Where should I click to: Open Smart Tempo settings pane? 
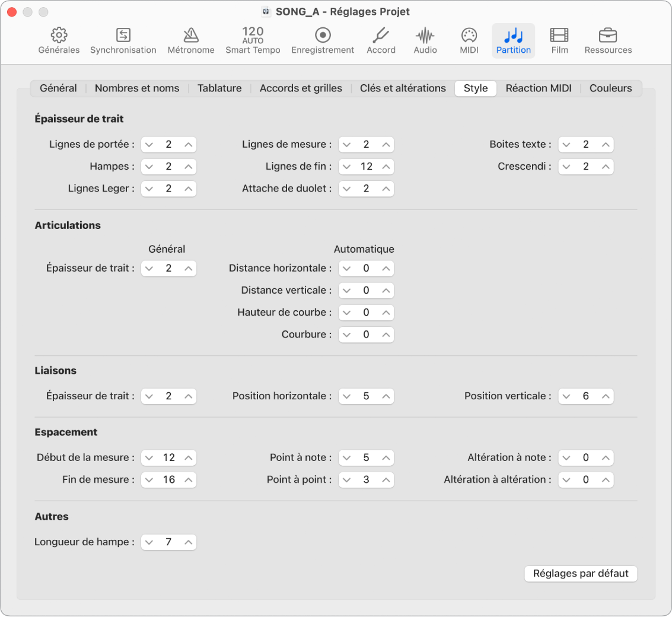coord(253,41)
